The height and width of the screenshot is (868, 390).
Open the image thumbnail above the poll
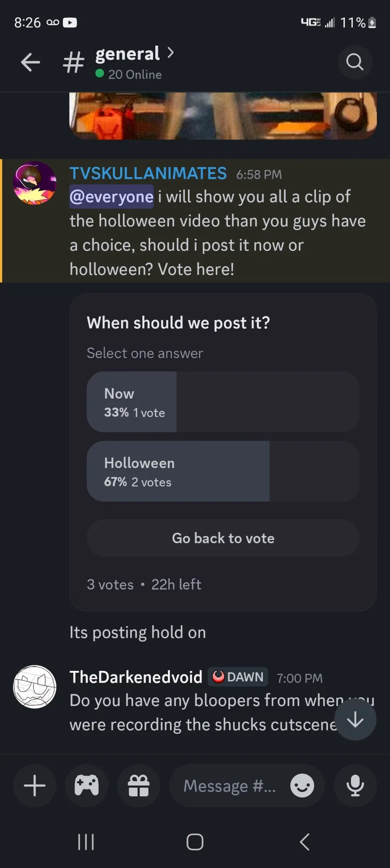pos(223,116)
